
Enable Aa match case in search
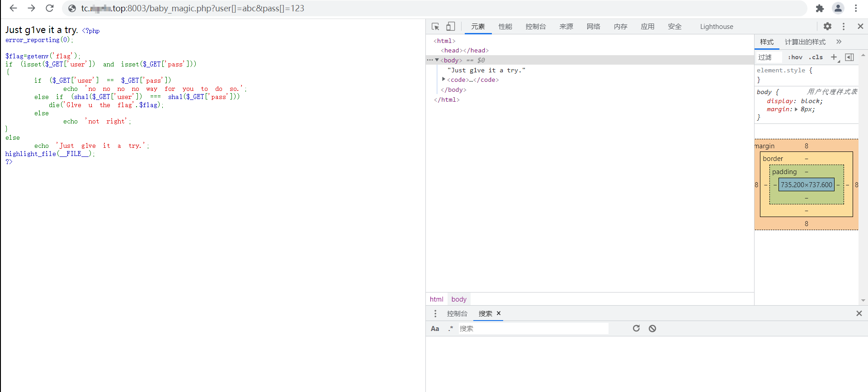435,329
